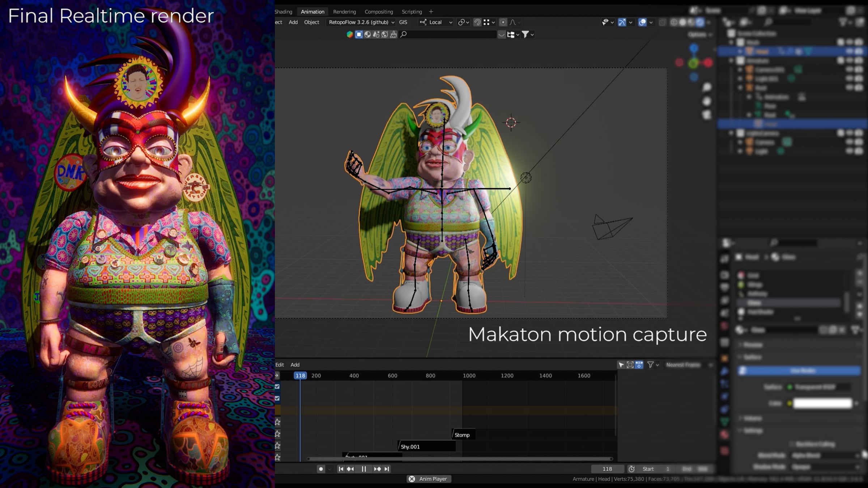Open the Object menu in viewport header

(x=311, y=22)
